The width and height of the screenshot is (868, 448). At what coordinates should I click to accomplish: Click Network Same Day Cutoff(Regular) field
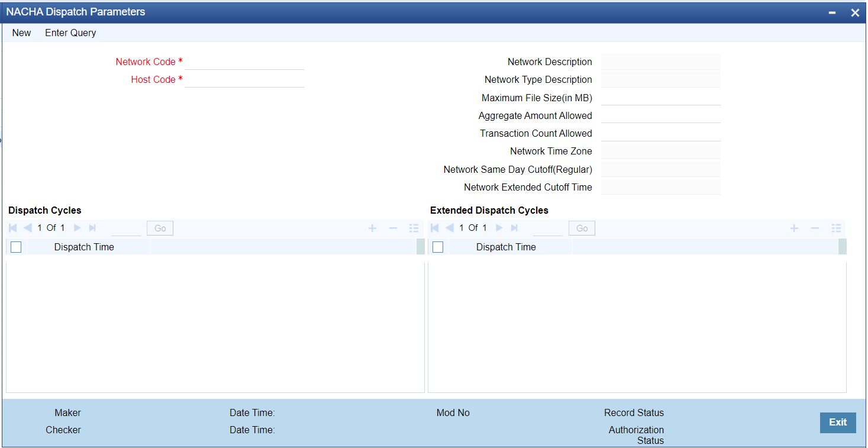(661, 169)
